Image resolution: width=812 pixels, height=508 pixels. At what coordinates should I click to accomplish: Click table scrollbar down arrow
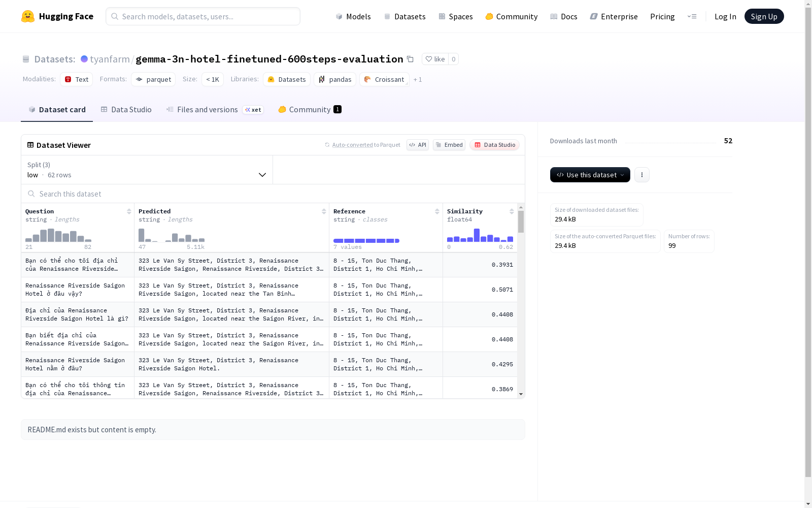pyautogui.click(x=521, y=394)
